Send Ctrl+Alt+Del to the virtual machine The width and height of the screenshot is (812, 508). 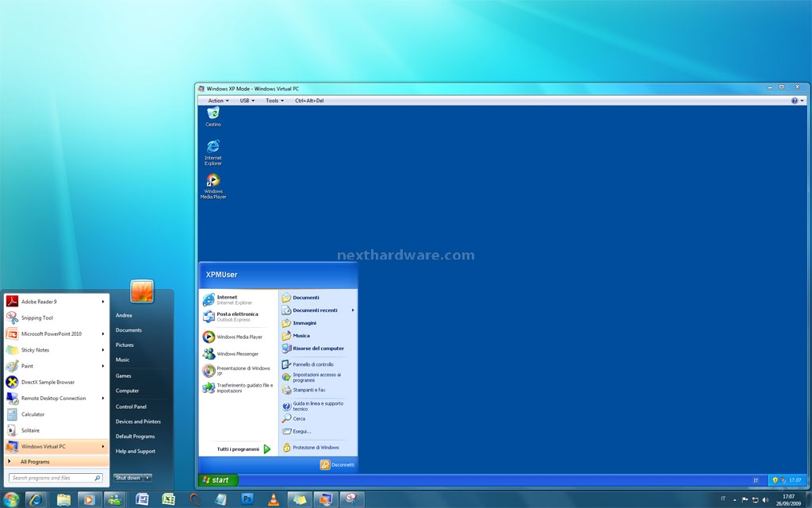click(309, 101)
